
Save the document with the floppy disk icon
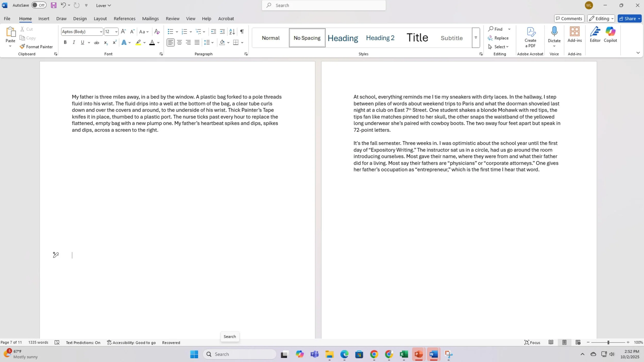[54, 5]
